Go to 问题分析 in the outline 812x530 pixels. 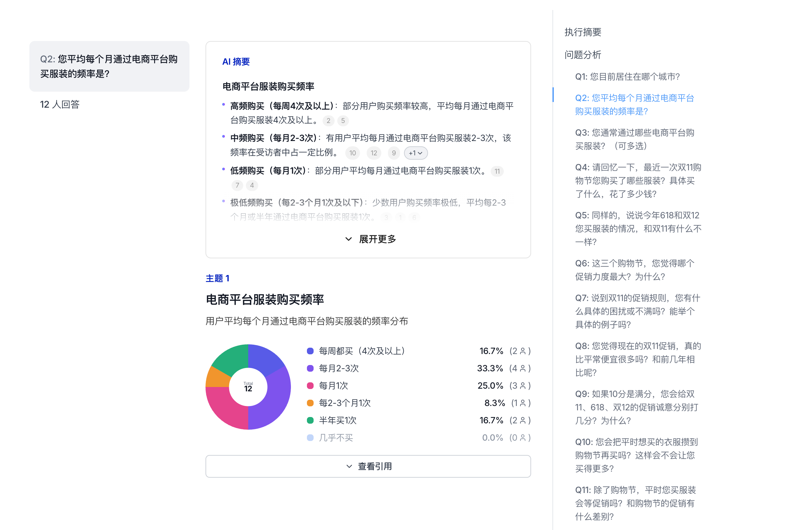(x=583, y=55)
